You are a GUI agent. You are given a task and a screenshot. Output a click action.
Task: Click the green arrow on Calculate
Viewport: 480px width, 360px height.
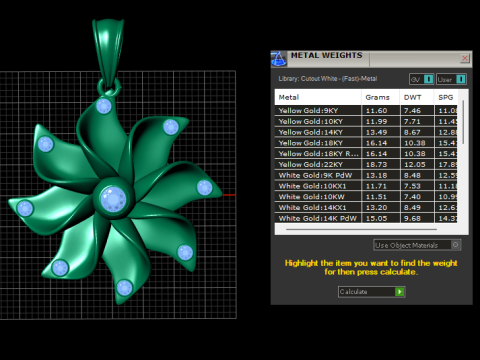pyautogui.click(x=399, y=292)
